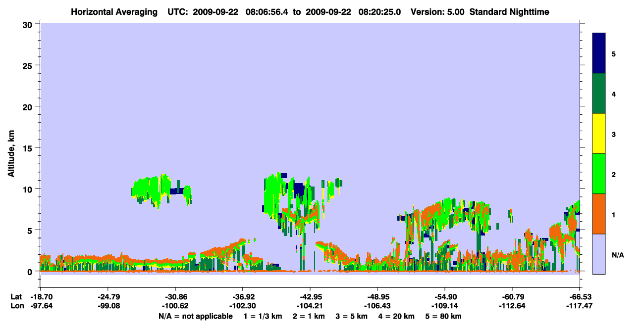Click the 'Lon' row label

coord(16,306)
